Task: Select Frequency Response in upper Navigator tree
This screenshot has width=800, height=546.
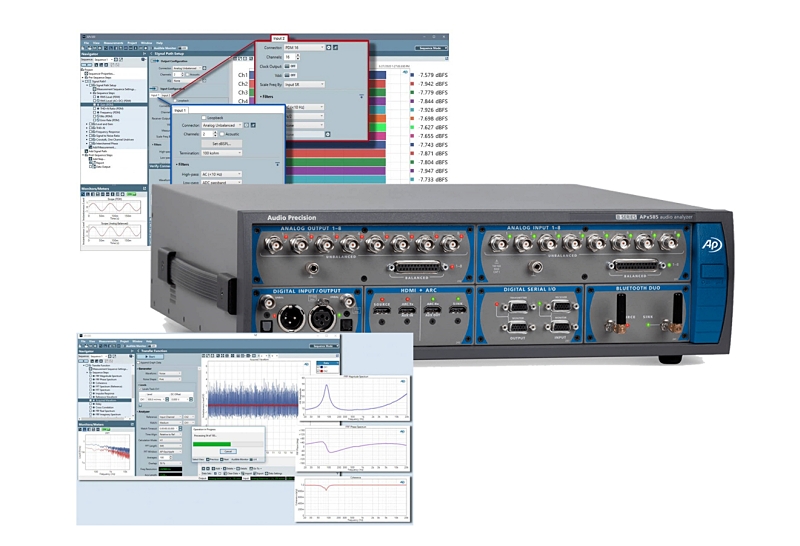Action: [x=107, y=132]
